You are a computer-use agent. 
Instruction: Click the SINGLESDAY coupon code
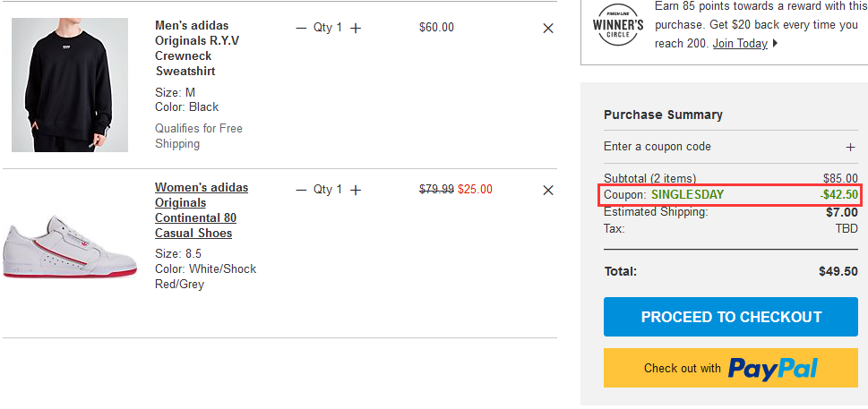688,194
